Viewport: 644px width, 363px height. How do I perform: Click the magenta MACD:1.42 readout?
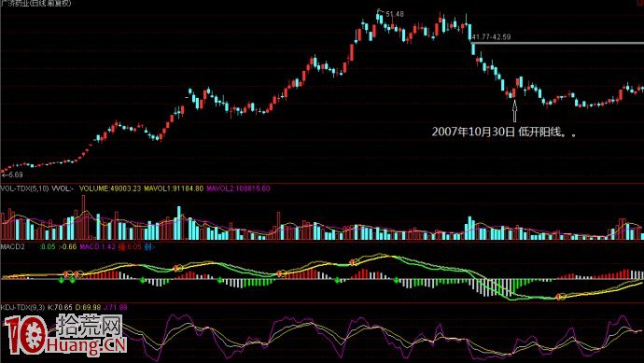pyautogui.click(x=98, y=246)
